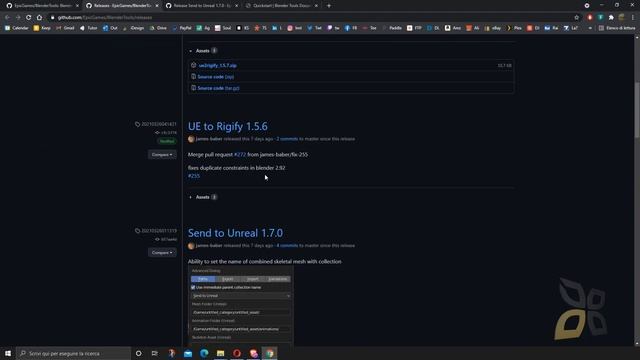The height and width of the screenshot is (360, 640).
Task: Open the Gmail bookmark
Action: tap(65, 28)
